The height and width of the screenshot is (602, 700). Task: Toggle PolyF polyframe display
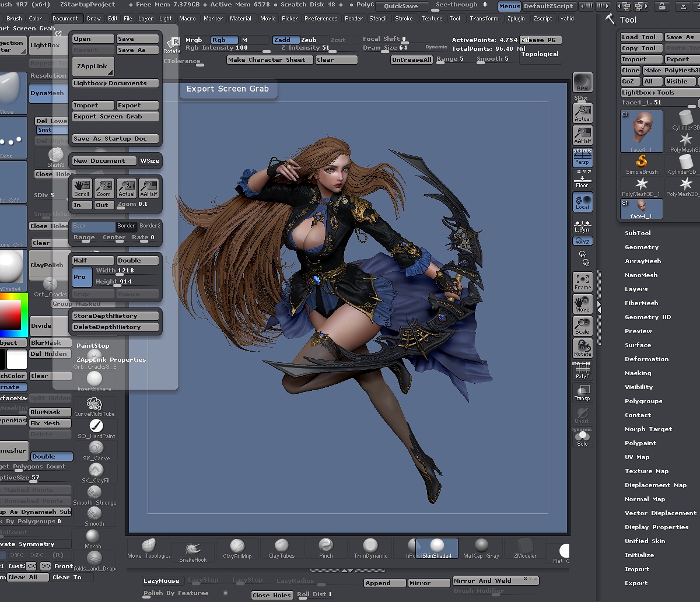pos(582,371)
